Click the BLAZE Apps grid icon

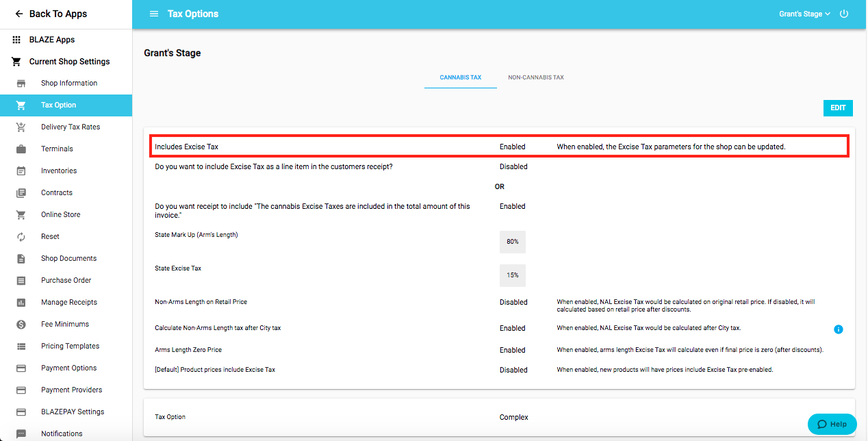[16, 40]
